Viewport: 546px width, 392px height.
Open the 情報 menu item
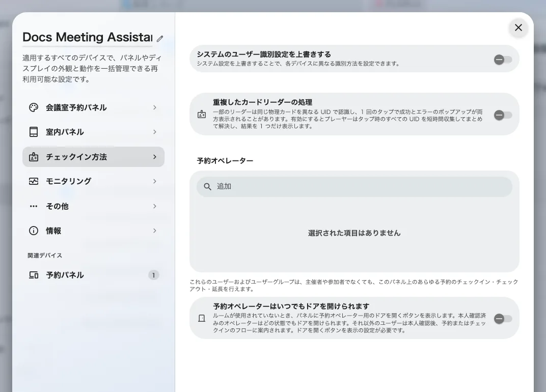pos(93,231)
